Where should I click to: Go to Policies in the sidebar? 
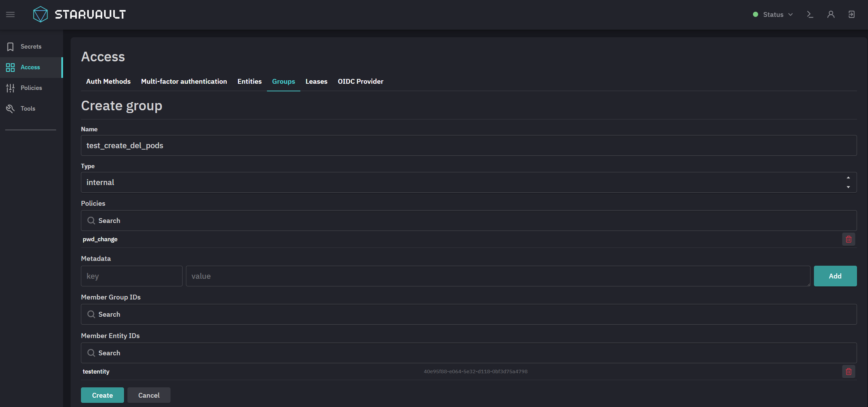click(31, 88)
